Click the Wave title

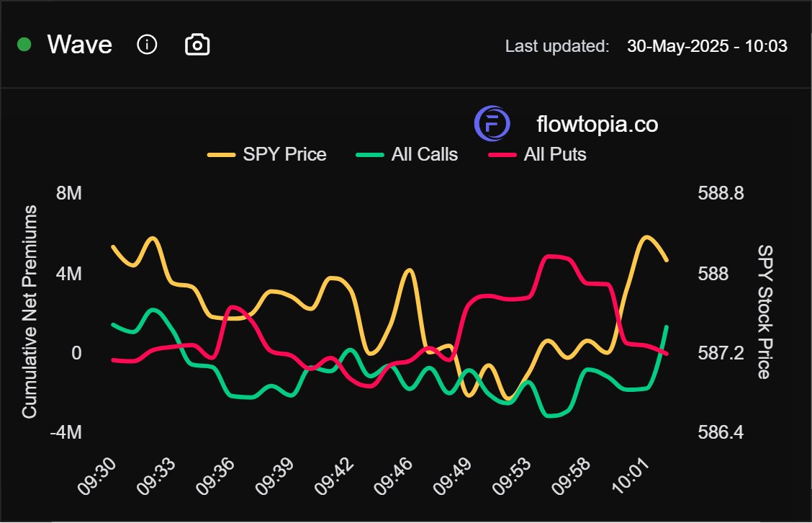(80, 45)
